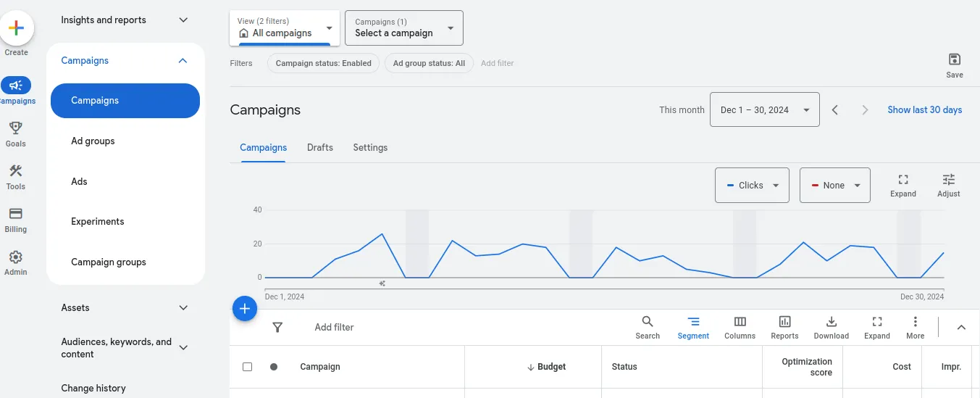Viewport: 980px width, 398px height.
Task: Open Change history in the sidebar
Action: [93, 389]
